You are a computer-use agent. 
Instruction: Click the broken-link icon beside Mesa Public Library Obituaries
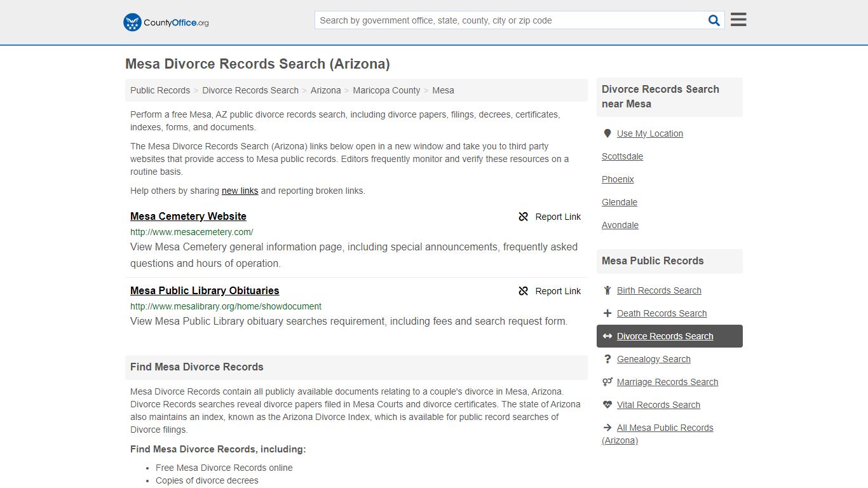(x=524, y=291)
